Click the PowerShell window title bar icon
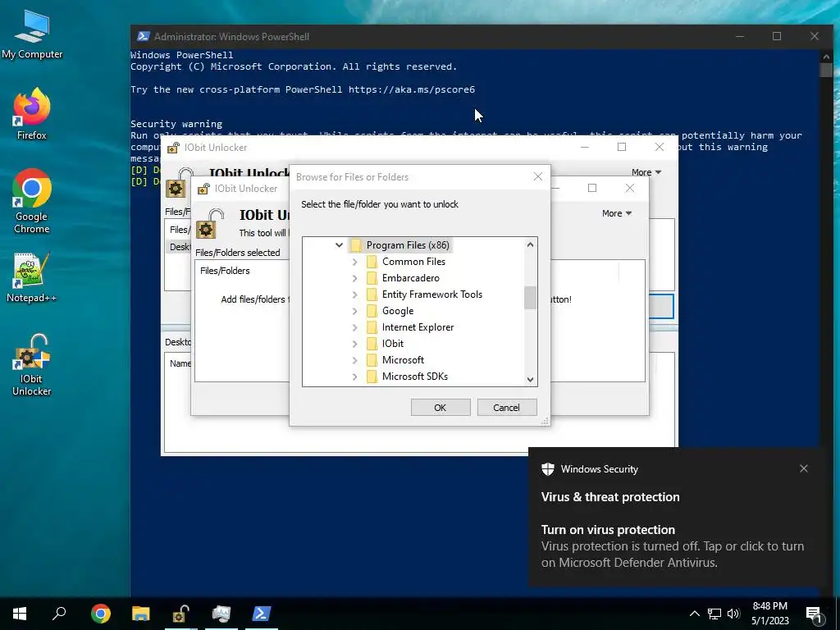 point(143,36)
